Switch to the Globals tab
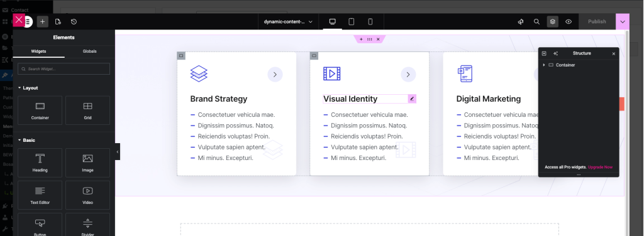 coord(89,51)
